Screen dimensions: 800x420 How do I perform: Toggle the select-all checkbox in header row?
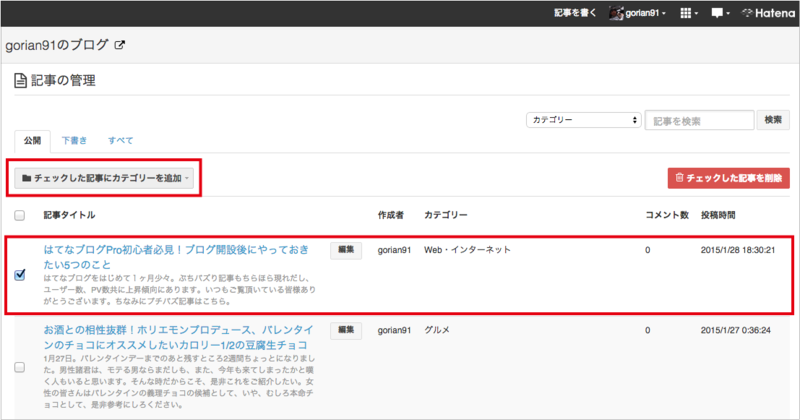(x=19, y=215)
